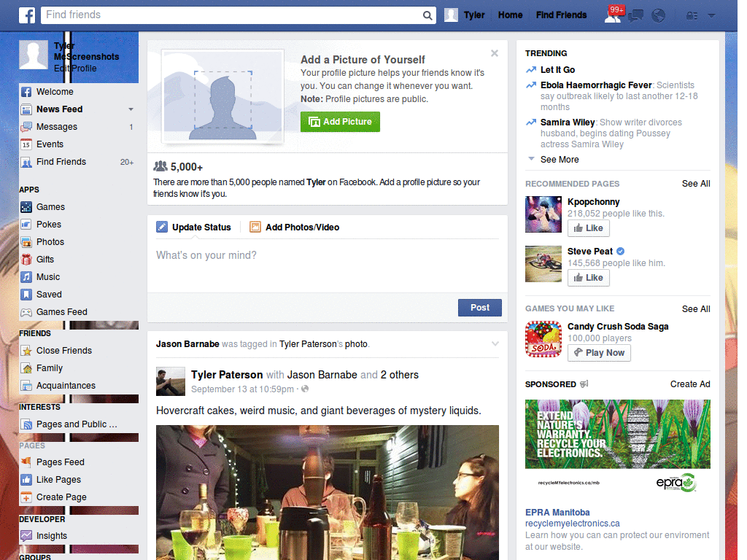Open friend requests icon with 99+ badge
This screenshot has width=747, height=560.
click(x=613, y=15)
